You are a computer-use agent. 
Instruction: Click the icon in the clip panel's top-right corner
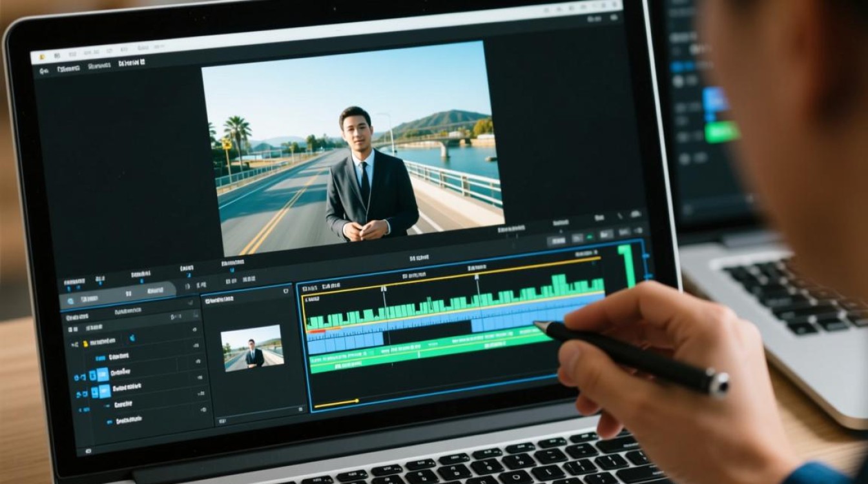pyautogui.click(x=285, y=292)
